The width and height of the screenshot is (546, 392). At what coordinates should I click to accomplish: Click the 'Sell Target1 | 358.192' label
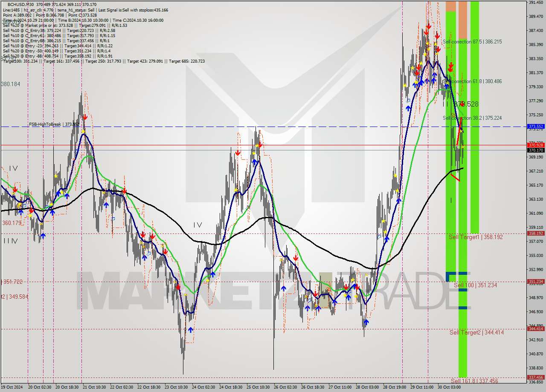[476, 236]
